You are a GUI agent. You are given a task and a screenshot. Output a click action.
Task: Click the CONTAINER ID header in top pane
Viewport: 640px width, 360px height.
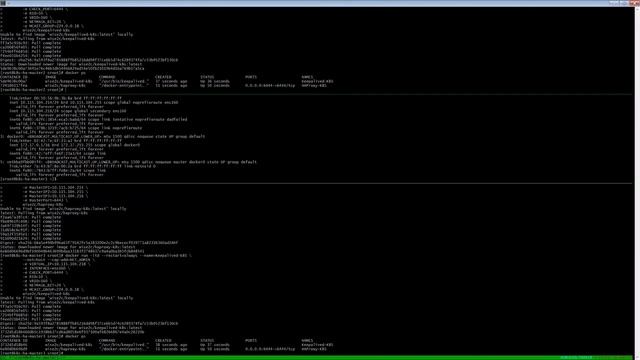[x=13, y=77]
